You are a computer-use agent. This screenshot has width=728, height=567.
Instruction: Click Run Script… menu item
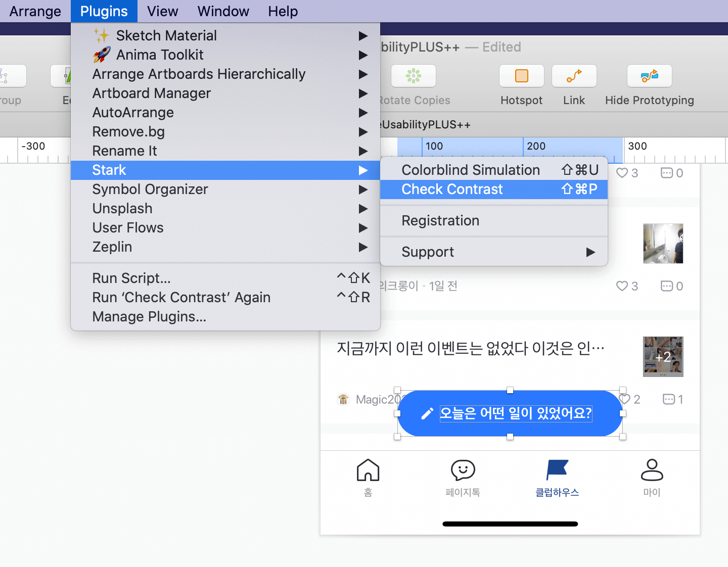131,278
